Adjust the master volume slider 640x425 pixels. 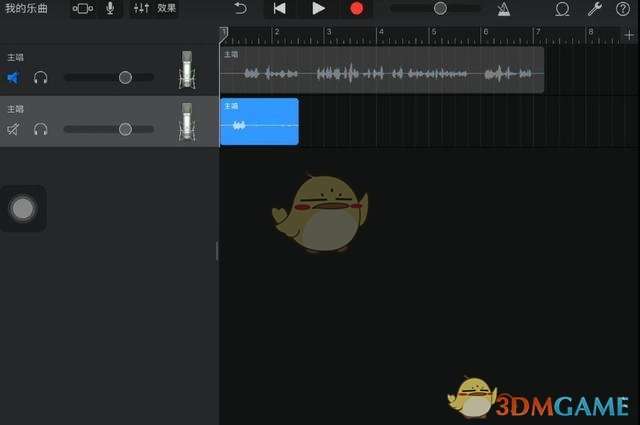[x=440, y=8]
